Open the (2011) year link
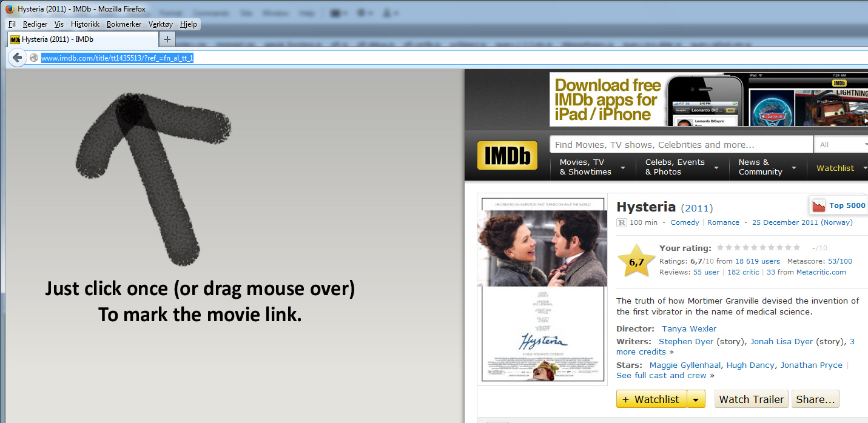This screenshot has width=868, height=423. click(697, 208)
